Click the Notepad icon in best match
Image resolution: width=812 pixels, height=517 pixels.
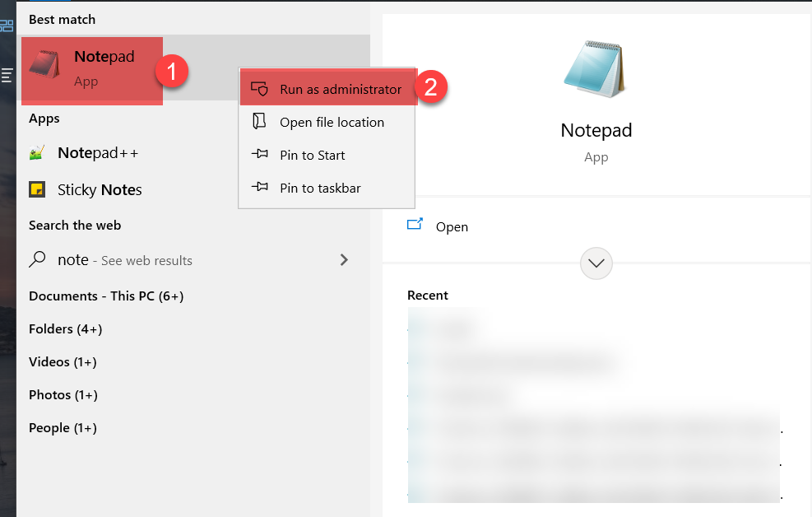coord(44,65)
